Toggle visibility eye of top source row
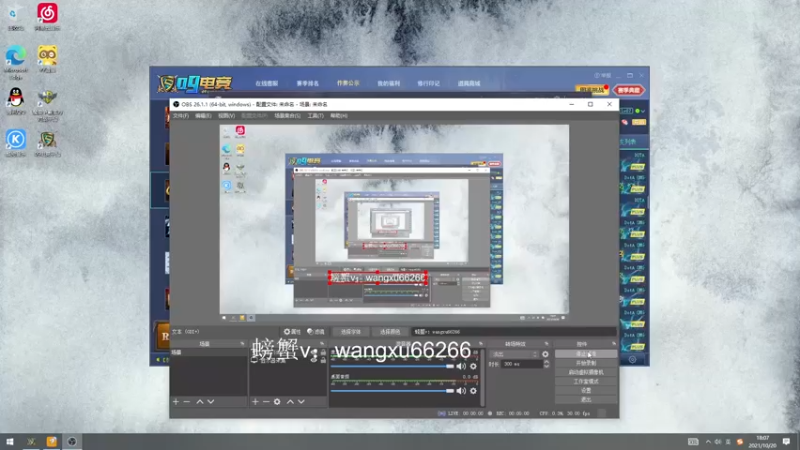Viewport: 800px width, 450px height. (314, 353)
